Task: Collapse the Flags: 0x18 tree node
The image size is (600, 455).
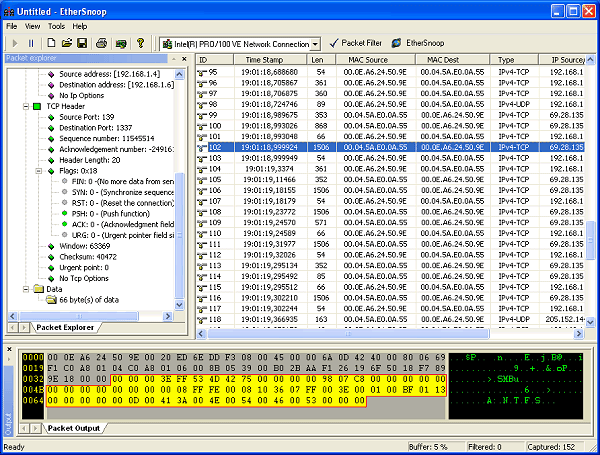Action: pos(37,171)
